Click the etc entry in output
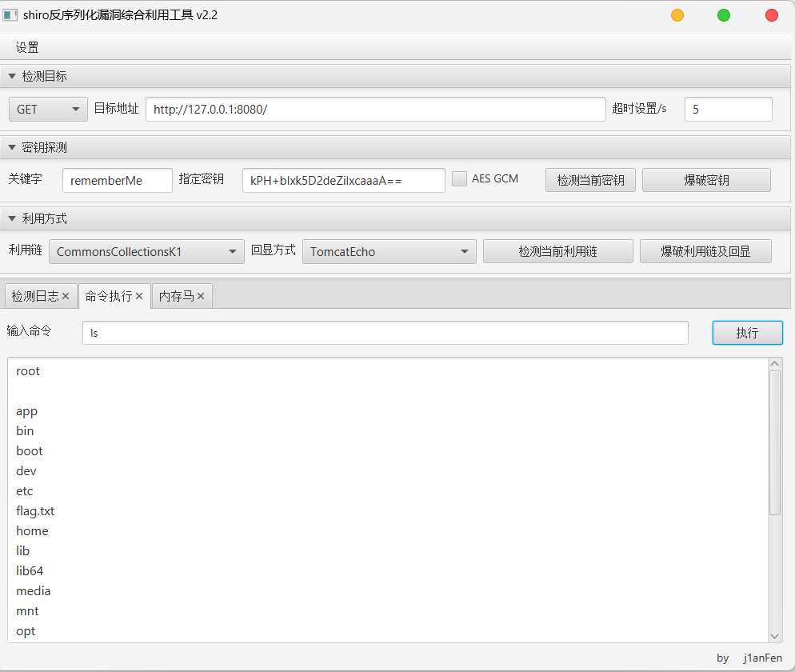This screenshot has width=795, height=672. (x=24, y=491)
